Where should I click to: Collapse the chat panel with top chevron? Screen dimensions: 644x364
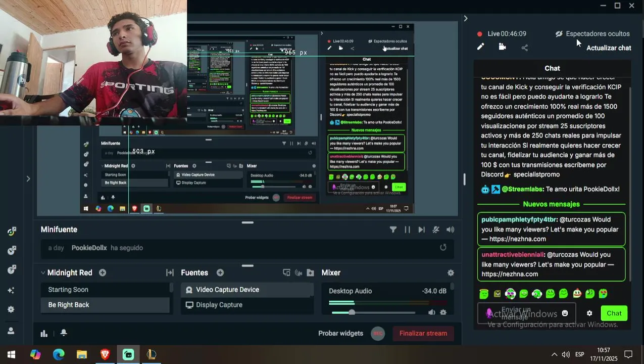[465, 18]
